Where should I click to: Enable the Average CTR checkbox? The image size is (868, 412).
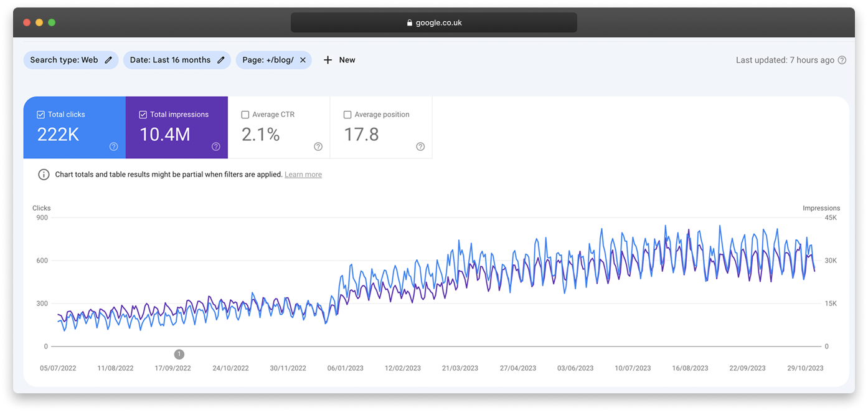tap(245, 115)
